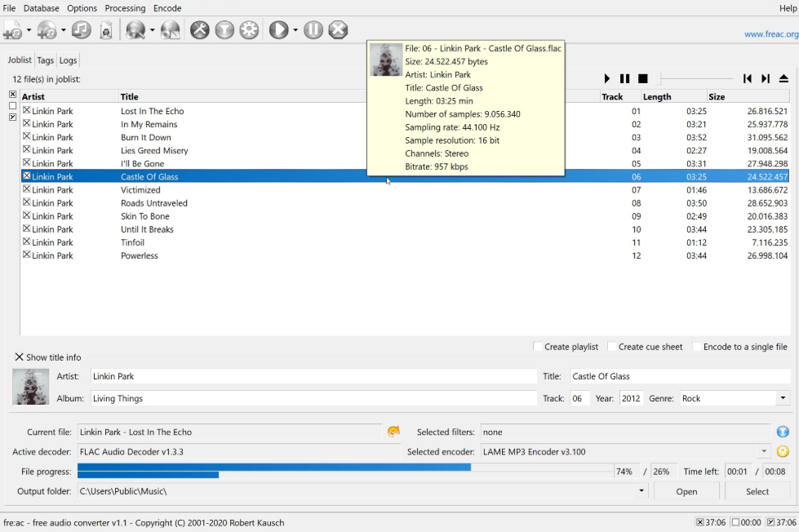Image resolution: width=799 pixels, height=532 pixels.
Task: Click toggle-selection icon beside joblist
Action: [x=13, y=117]
